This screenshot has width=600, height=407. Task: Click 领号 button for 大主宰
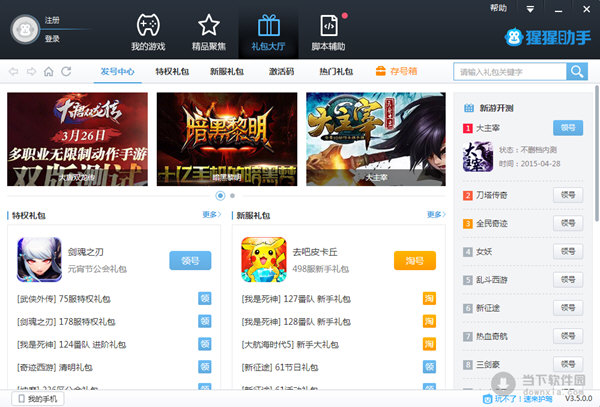coord(568,128)
